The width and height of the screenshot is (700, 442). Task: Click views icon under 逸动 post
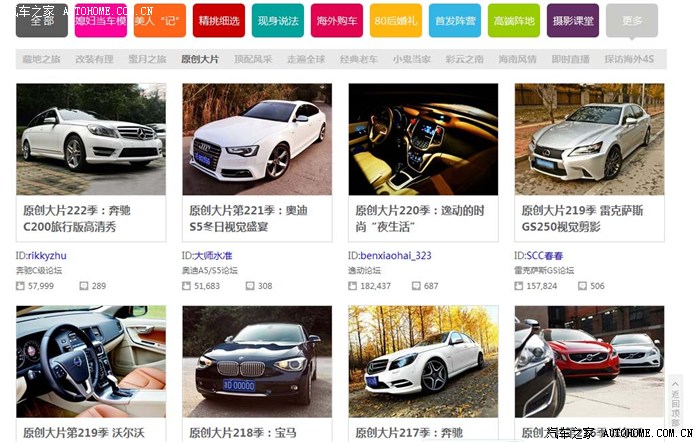pos(353,286)
